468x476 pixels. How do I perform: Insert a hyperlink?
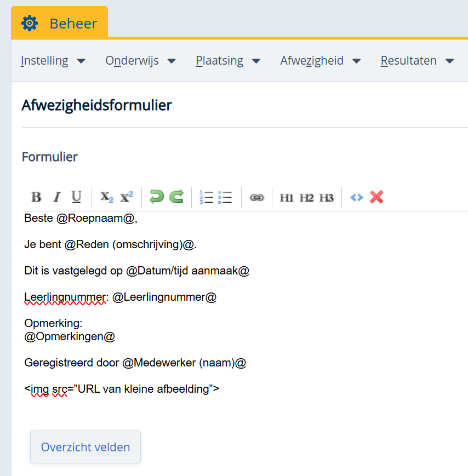point(256,197)
